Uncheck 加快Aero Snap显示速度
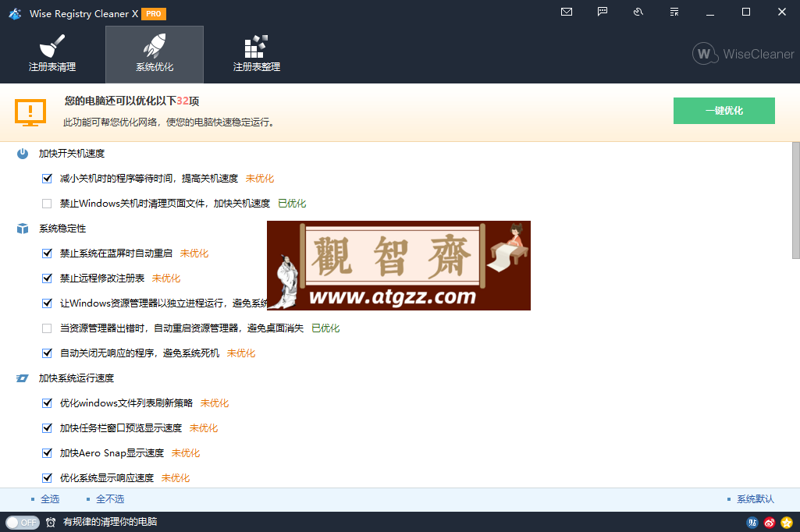 (47, 453)
